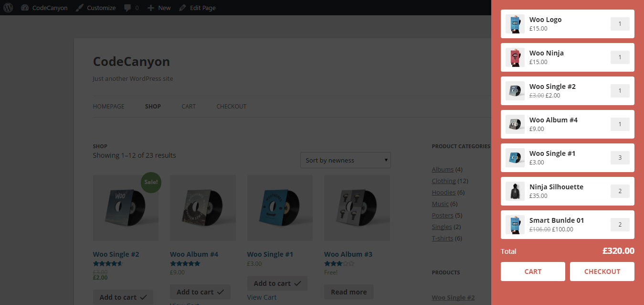
Task: Open the Singles product category
Action: pyautogui.click(x=442, y=227)
